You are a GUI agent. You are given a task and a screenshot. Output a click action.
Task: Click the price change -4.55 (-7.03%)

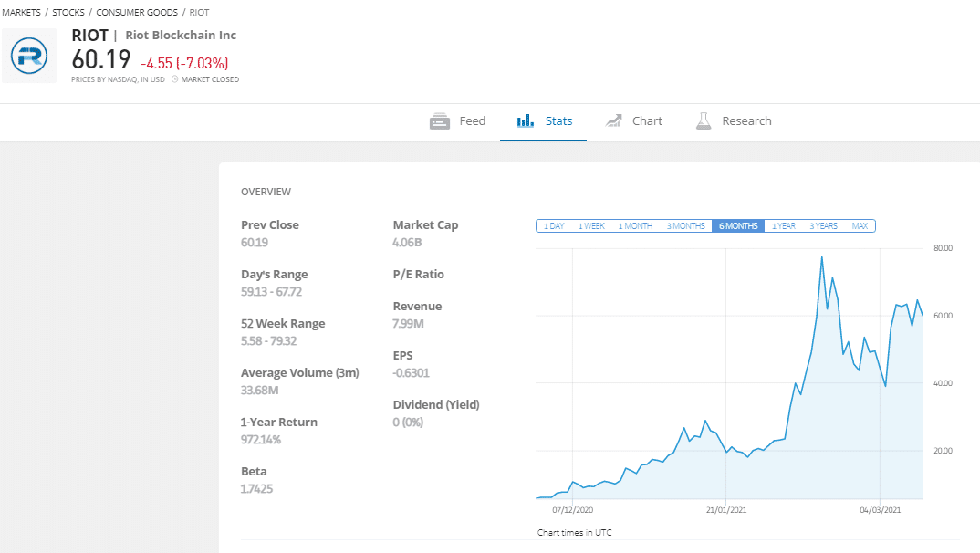click(184, 63)
